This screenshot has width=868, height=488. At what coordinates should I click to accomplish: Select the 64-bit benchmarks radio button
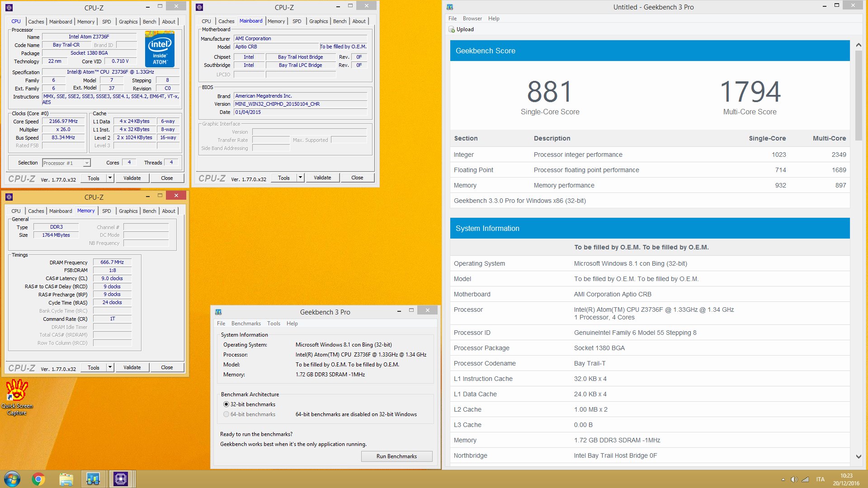click(226, 414)
